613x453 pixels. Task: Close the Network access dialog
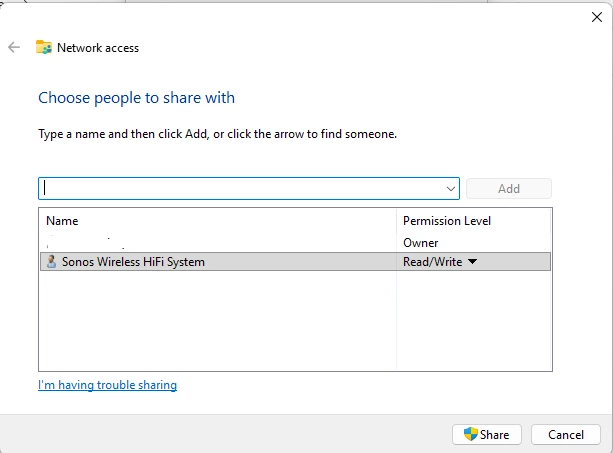597,16
